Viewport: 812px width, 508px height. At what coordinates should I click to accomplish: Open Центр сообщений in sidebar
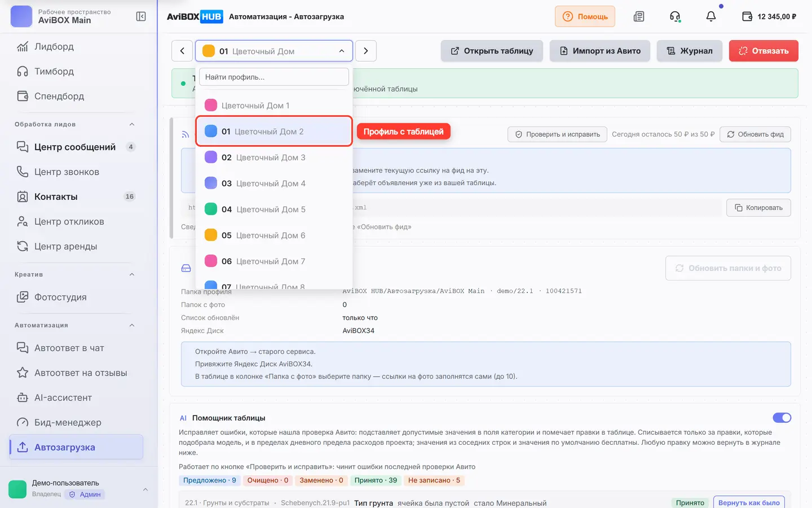click(76, 147)
